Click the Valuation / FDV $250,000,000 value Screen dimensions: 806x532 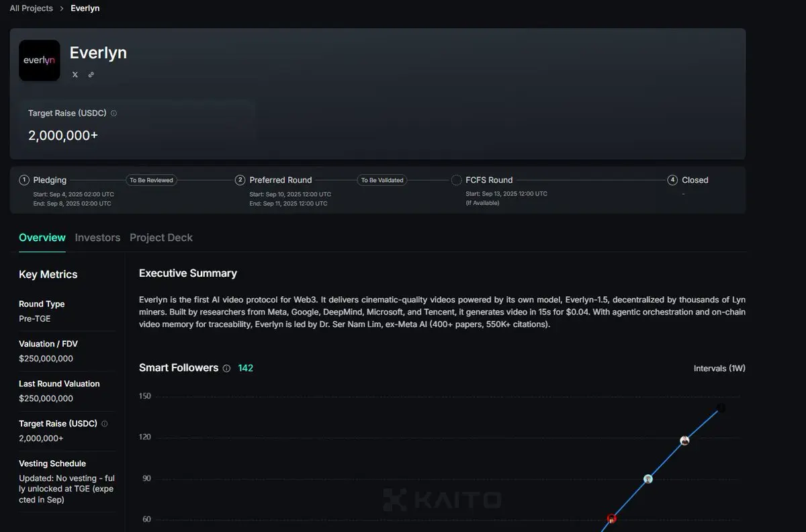[x=46, y=359]
